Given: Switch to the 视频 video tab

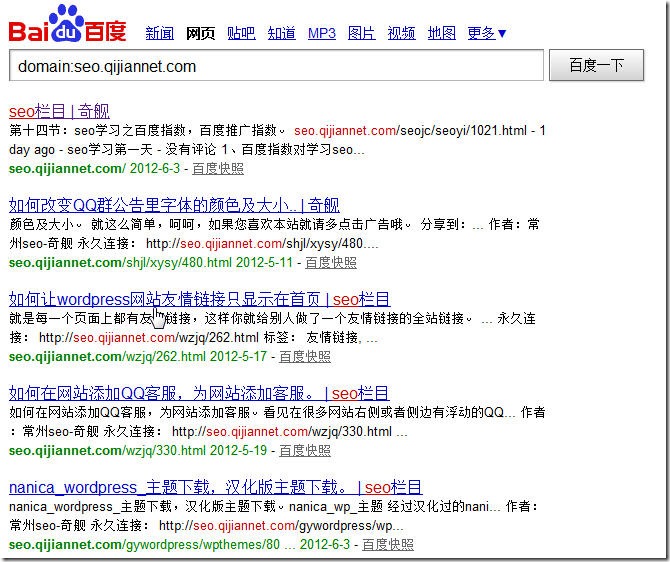Looking at the screenshot, I should (401, 33).
